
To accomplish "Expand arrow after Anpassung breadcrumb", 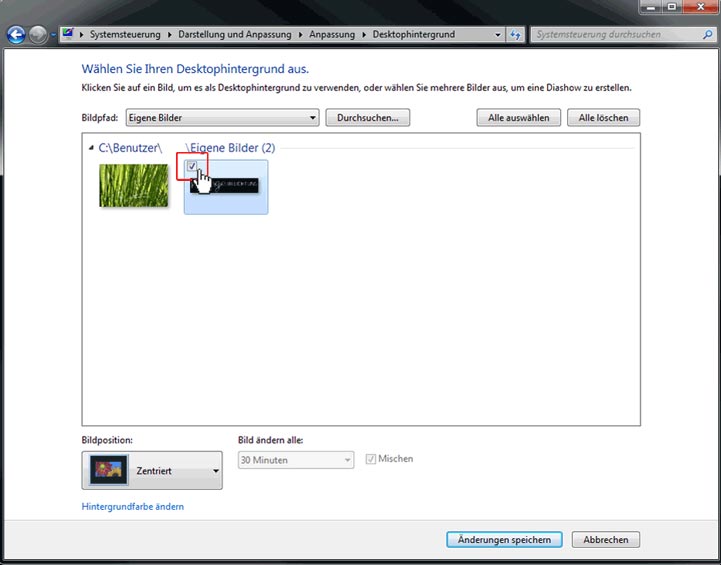I will [363, 35].
